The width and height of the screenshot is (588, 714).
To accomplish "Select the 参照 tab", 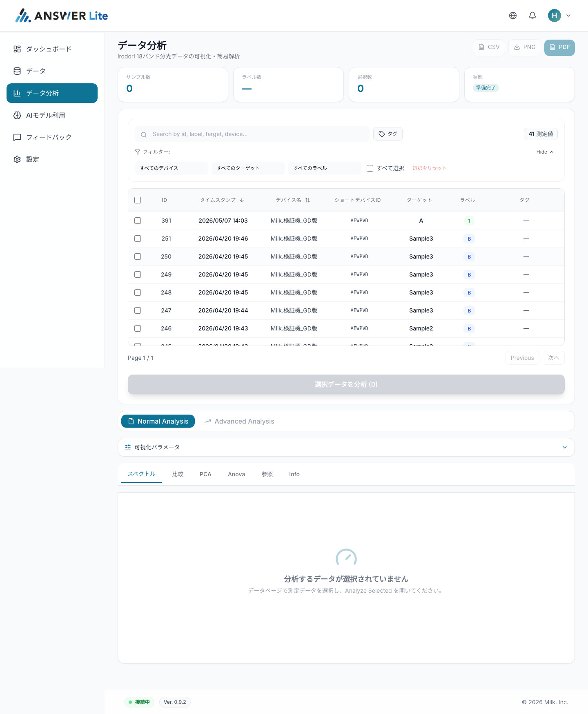I will point(267,474).
